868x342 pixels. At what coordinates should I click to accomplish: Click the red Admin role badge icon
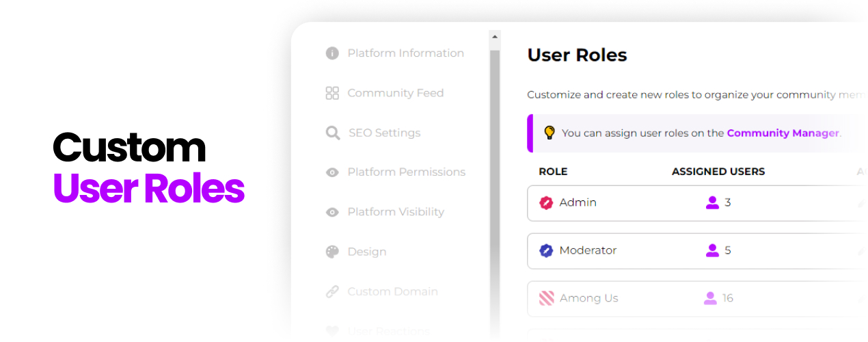point(546,202)
